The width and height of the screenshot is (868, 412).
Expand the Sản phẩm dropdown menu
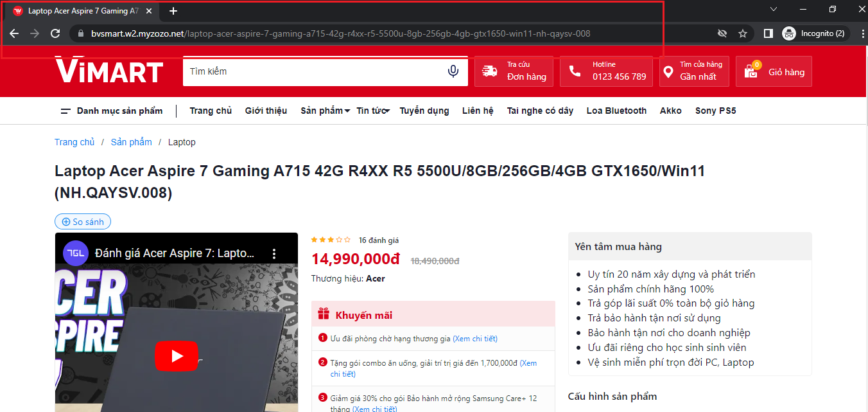point(325,111)
